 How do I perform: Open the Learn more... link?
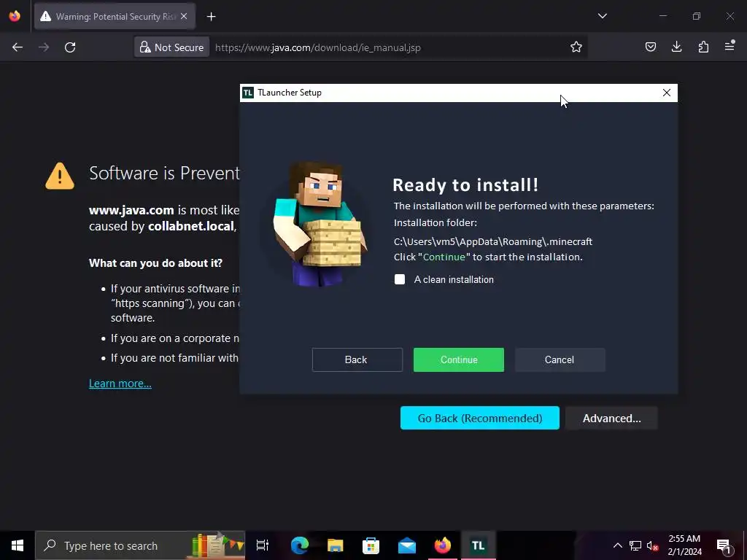click(x=120, y=384)
